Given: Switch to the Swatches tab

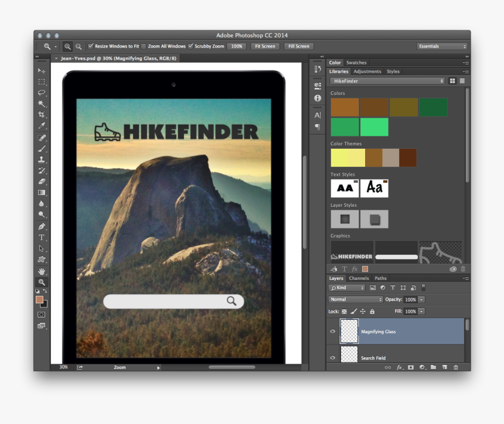Looking at the screenshot, I should (x=356, y=63).
